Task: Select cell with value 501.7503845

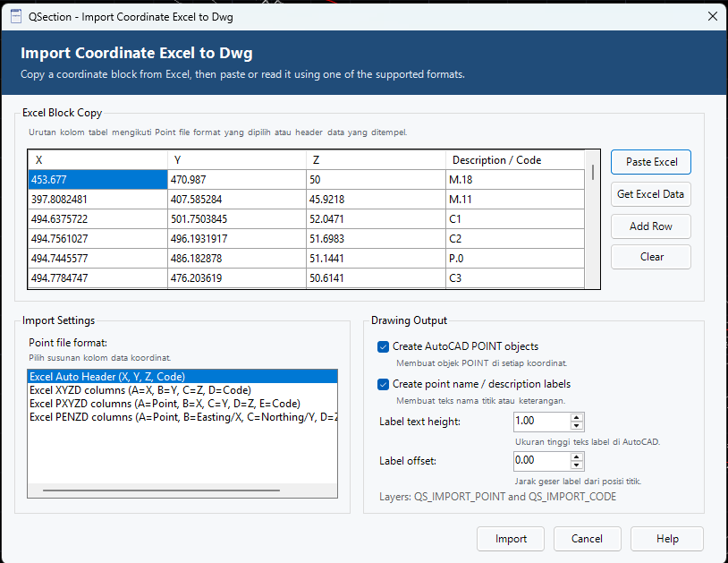Action: [x=237, y=218]
